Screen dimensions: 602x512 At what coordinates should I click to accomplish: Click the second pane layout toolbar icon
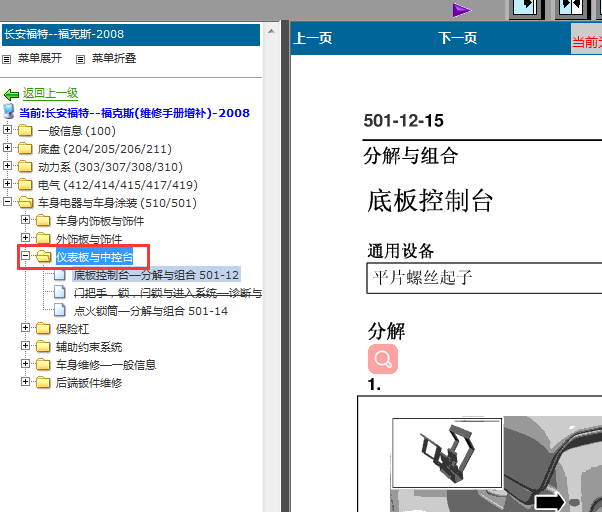pos(572,9)
